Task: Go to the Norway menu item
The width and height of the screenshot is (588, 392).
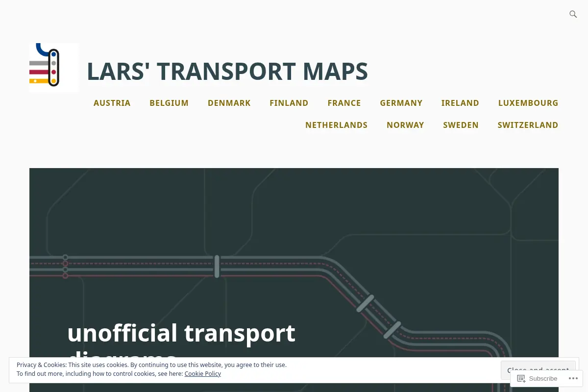Action: click(x=405, y=125)
